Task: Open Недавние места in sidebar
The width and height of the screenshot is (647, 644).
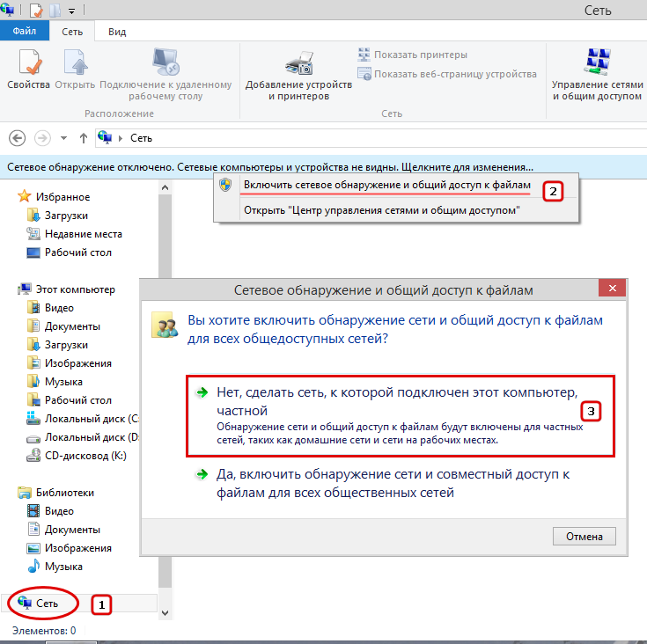Action: click(x=74, y=234)
